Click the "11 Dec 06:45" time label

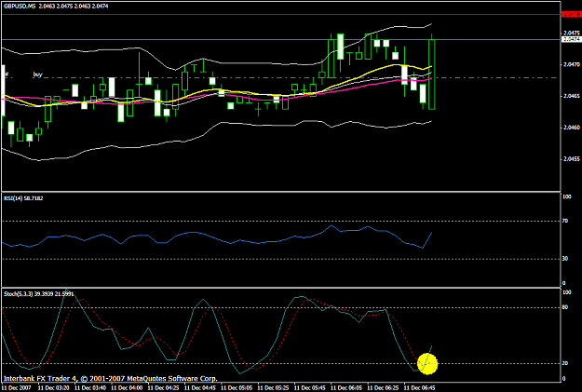[419, 388]
